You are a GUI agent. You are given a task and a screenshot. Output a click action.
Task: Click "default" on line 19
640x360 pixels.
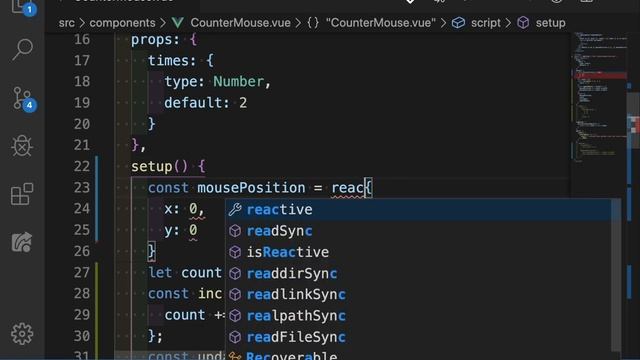click(193, 103)
